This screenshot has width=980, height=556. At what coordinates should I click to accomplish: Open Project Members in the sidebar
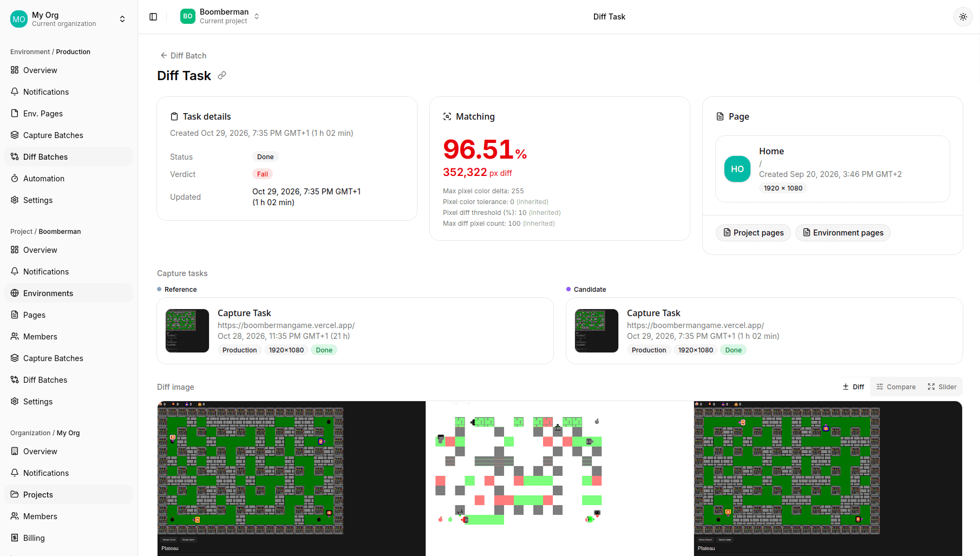click(69, 337)
